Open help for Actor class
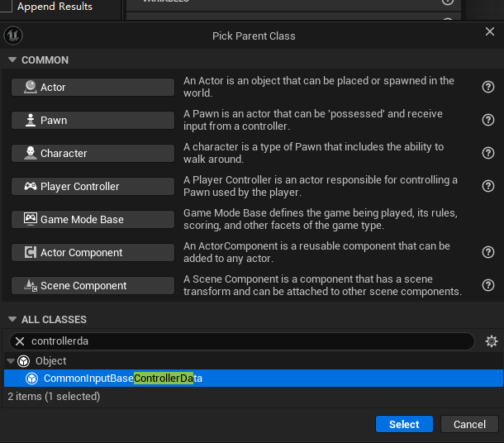 click(x=487, y=88)
